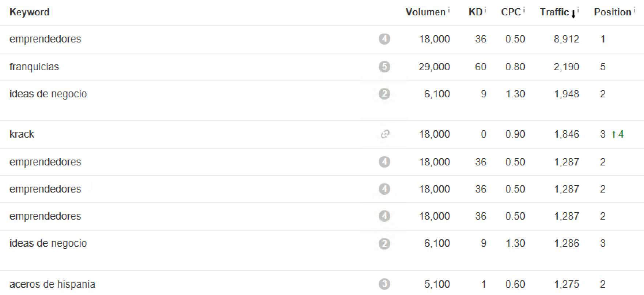644x295 pixels.
Task: Click the green position change indicator for krack
Action: point(618,134)
